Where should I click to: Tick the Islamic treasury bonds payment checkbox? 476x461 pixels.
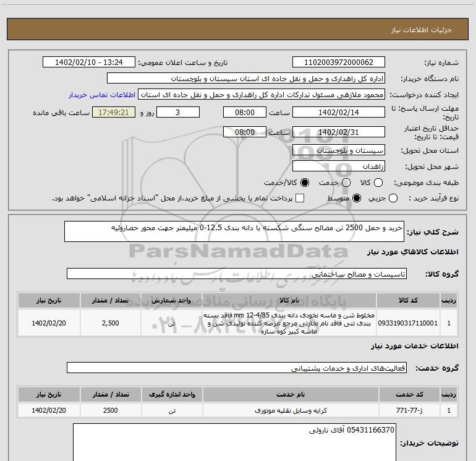point(300,198)
